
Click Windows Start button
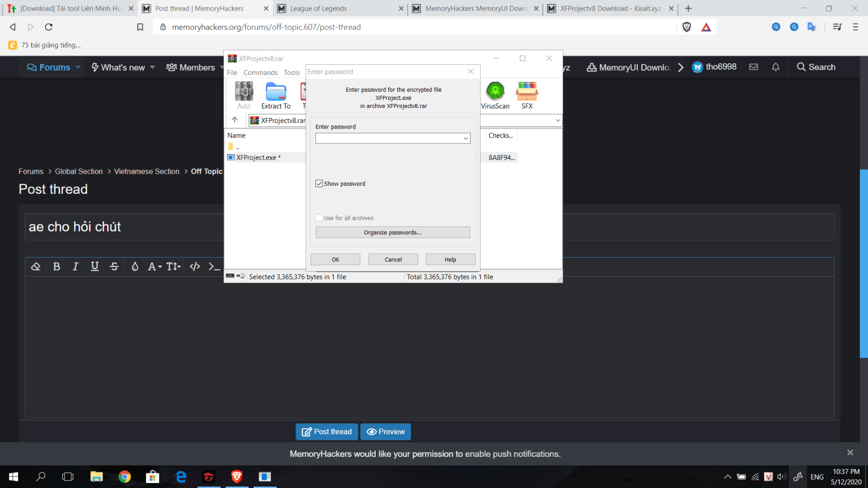pos(14,476)
